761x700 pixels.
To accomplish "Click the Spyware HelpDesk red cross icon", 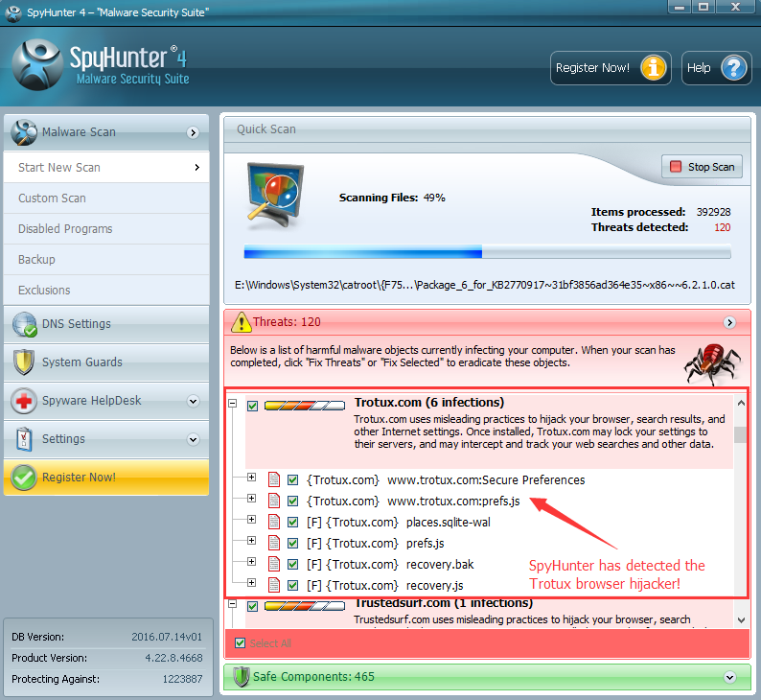I will (24, 401).
